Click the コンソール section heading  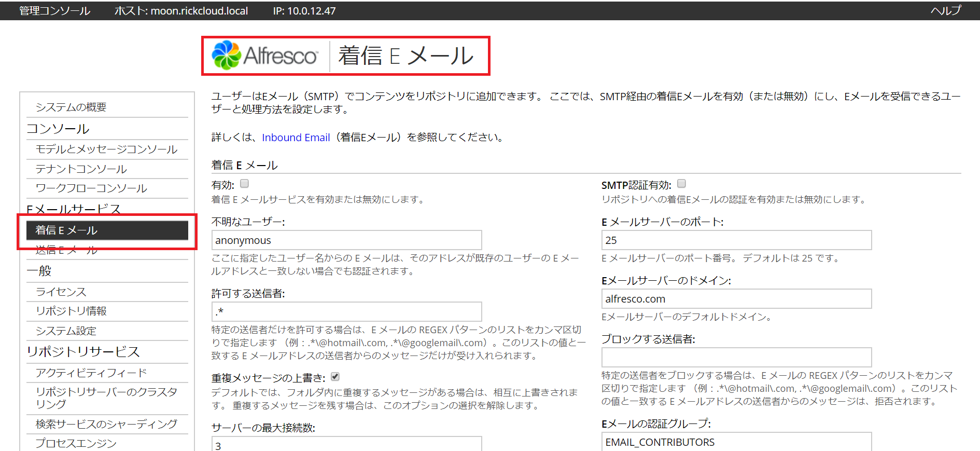pyautogui.click(x=58, y=129)
